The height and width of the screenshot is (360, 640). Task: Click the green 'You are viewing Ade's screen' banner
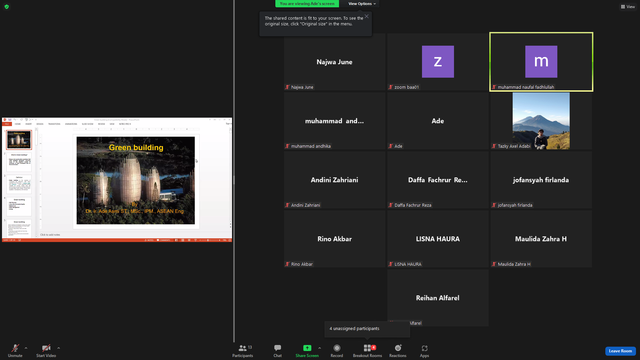[307, 4]
